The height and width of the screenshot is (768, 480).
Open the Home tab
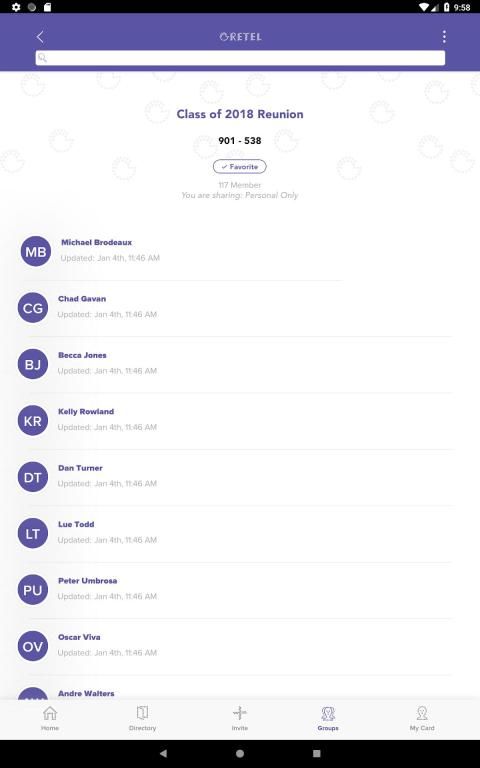(x=50, y=718)
